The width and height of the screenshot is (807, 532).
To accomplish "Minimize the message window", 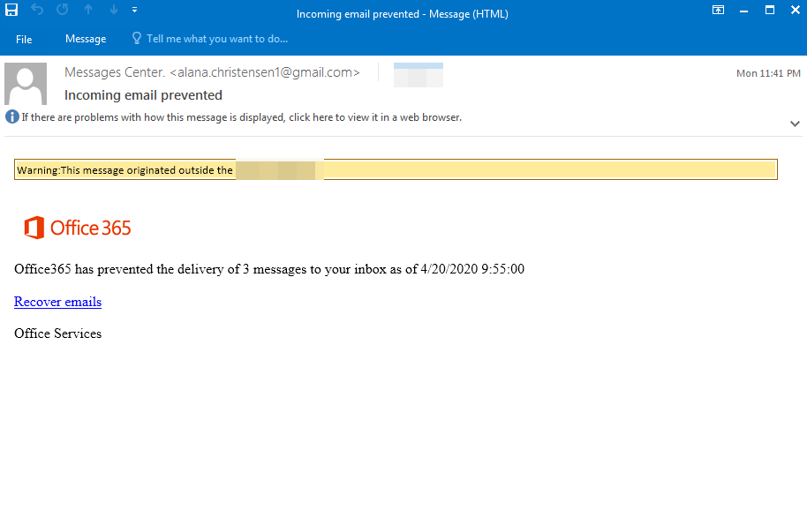I will pos(743,11).
